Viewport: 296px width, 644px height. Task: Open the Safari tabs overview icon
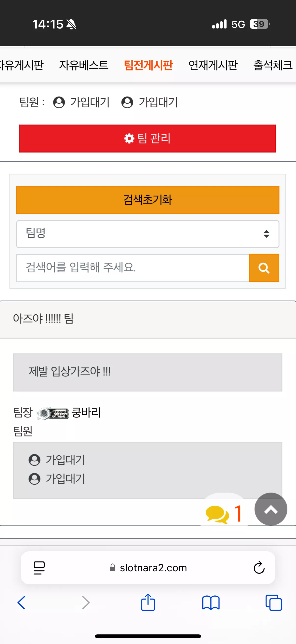pos(274,603)
